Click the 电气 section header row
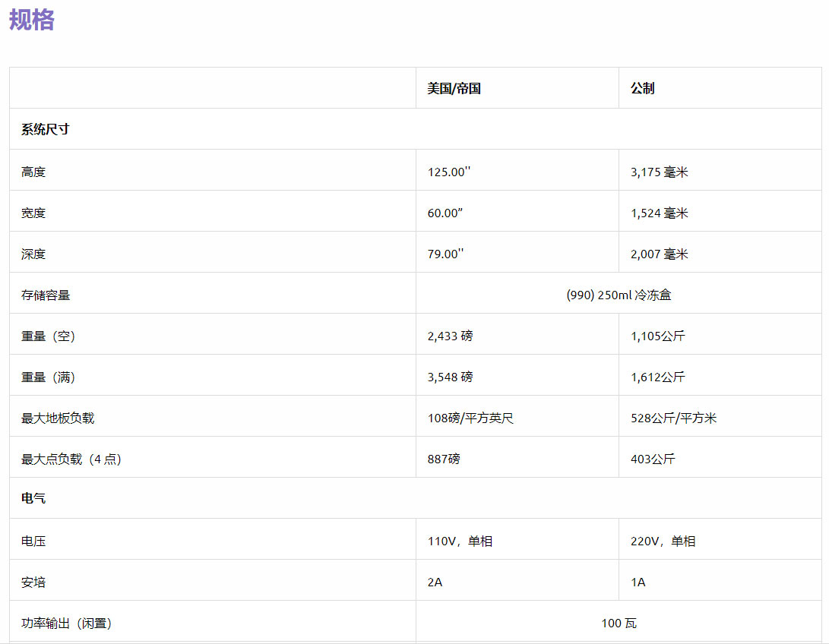Screen dimensions: 829x644 (x=33, y=498)
